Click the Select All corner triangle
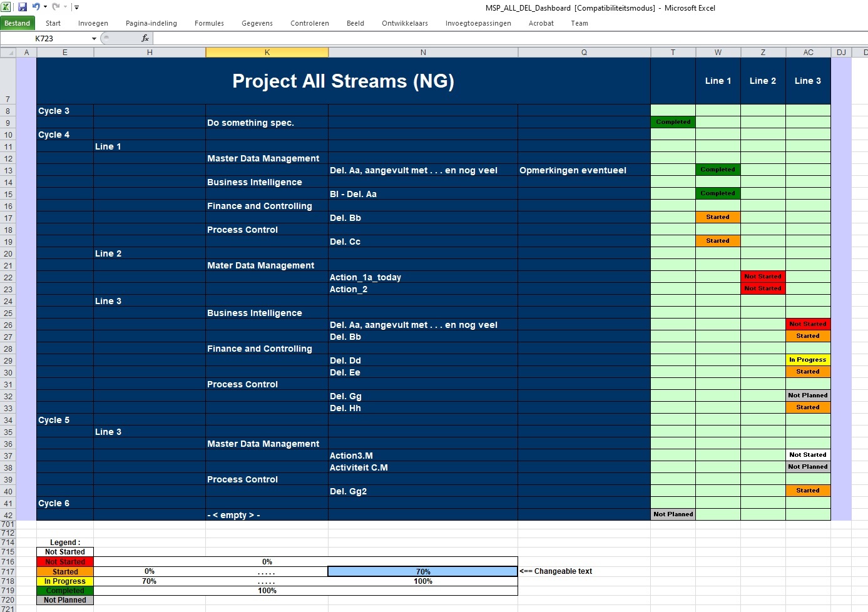This screenshot has height=612, width=868. pos(8,53)
